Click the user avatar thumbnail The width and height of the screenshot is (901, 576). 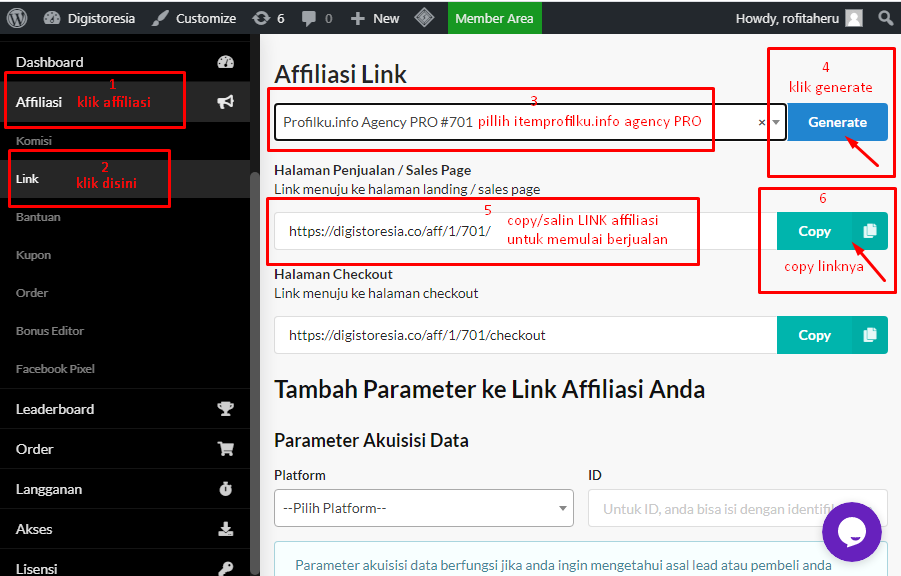coord(854,18)
